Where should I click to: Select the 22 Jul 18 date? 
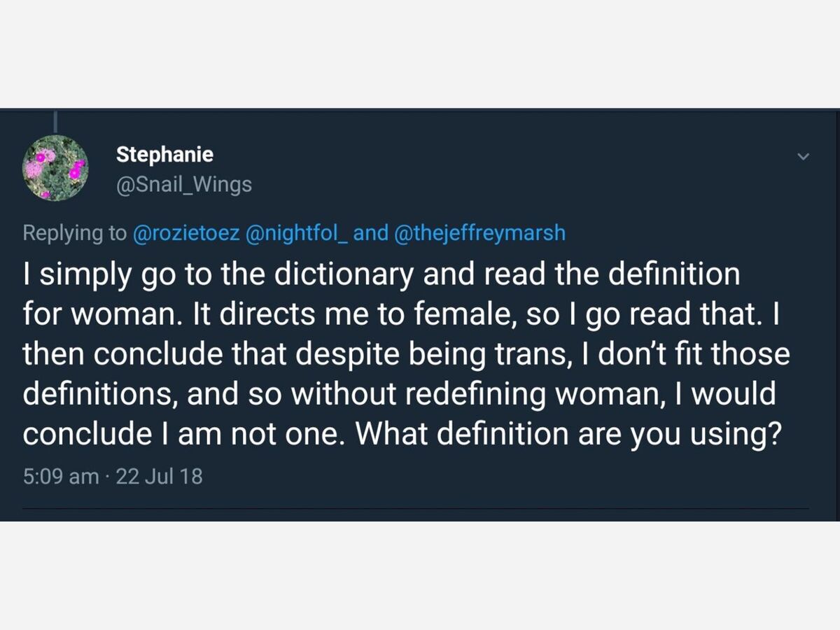(x=159, y=477)
